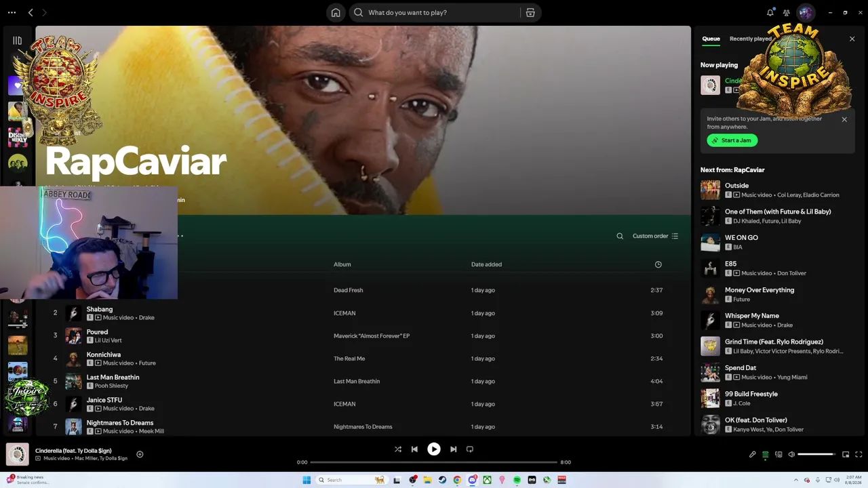Go back with the left arrow
Viewport: 868px width, 488px height.
click(31, 12)
